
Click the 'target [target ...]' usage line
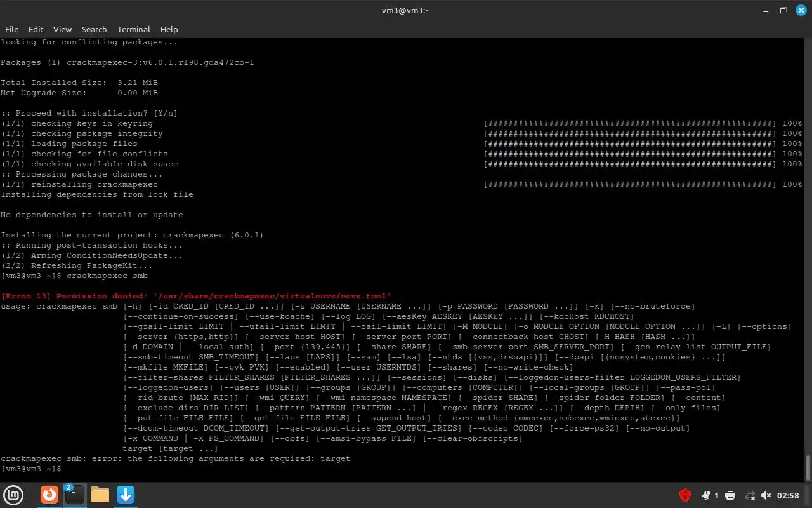(170, 448)
